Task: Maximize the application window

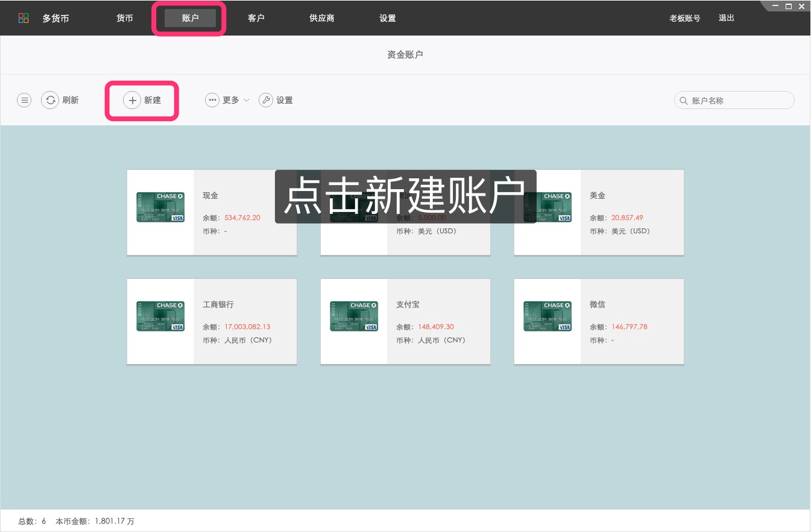Action: pos(789,6)
